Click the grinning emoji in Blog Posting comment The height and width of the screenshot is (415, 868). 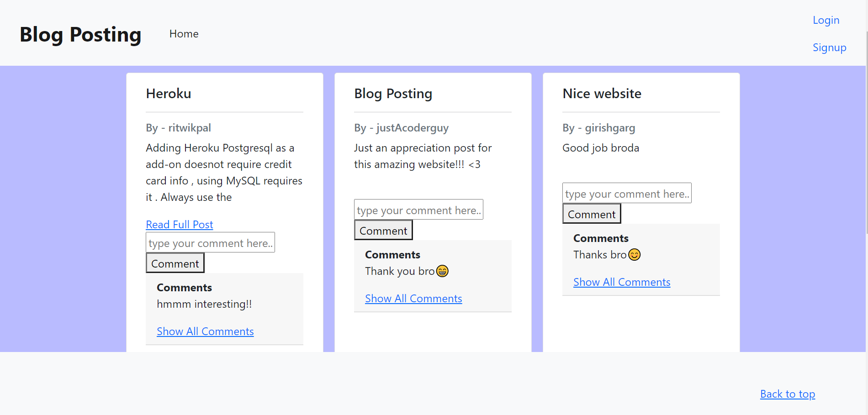(x=442, y=271)
